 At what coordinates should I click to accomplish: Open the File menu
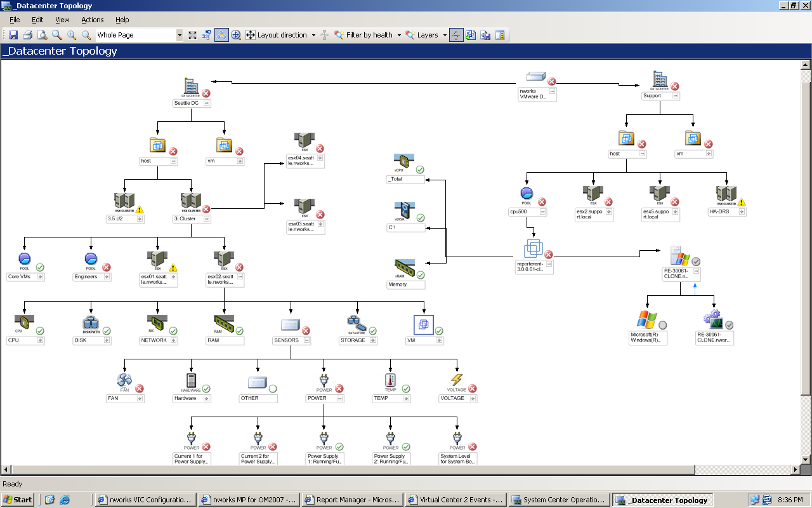15,20
